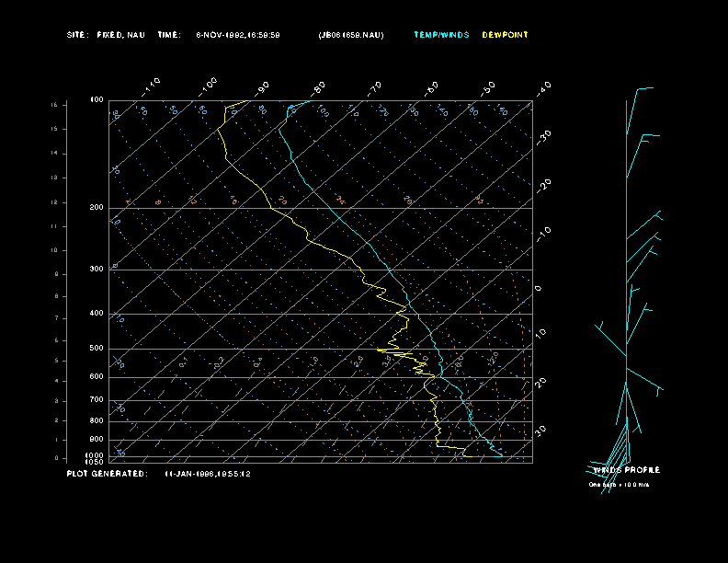This screenshot has height=563, width=728.
Task: Click the cyan "TEMP/WINDS" legend label
Action: coord(441,35)
